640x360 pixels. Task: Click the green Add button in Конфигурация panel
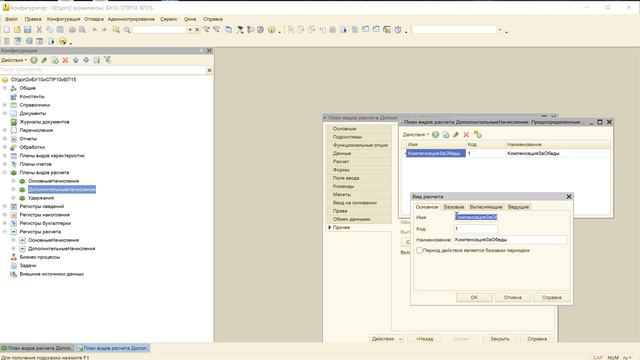[x=34, y=60]
